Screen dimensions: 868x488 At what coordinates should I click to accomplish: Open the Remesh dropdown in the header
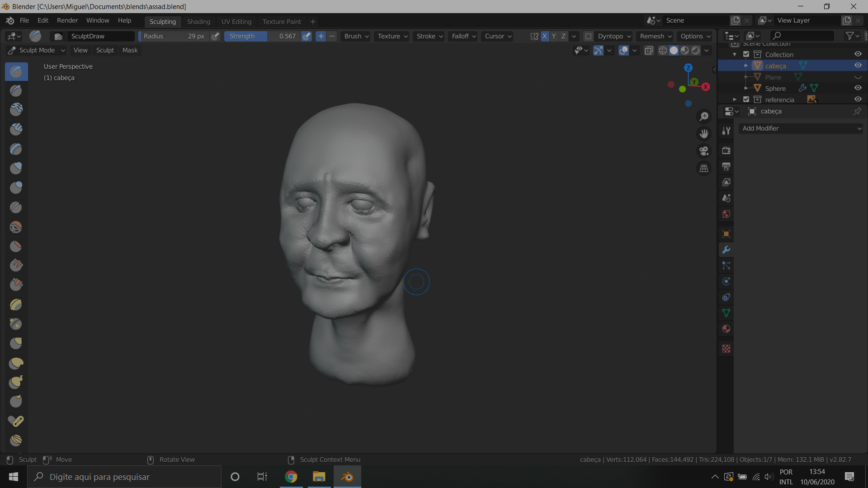[x=655, y=36]
